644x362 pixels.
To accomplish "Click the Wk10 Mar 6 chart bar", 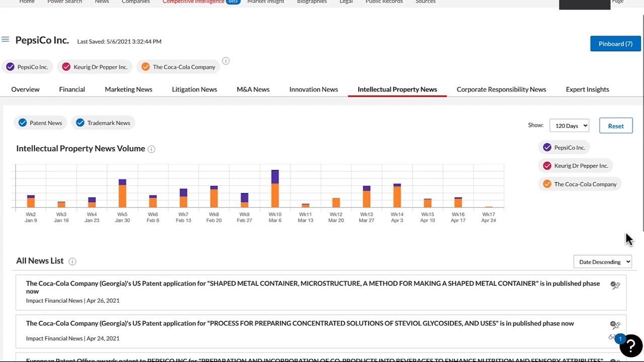I will 275,189.
